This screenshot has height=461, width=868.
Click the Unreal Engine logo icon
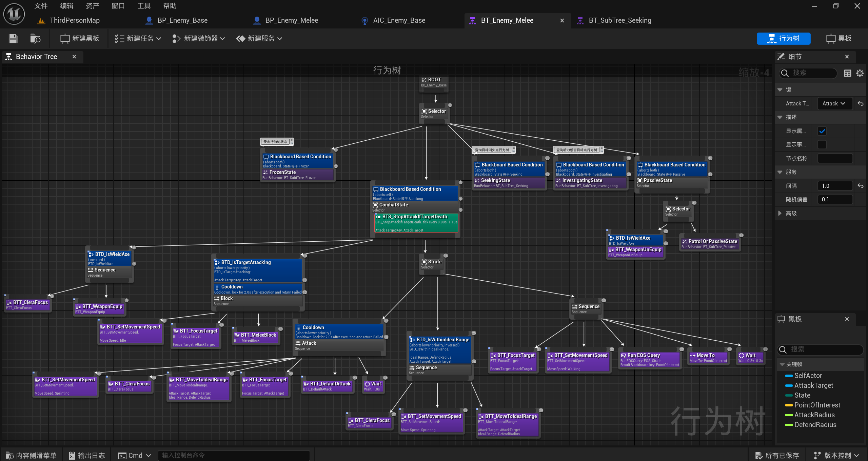[14, 14]
